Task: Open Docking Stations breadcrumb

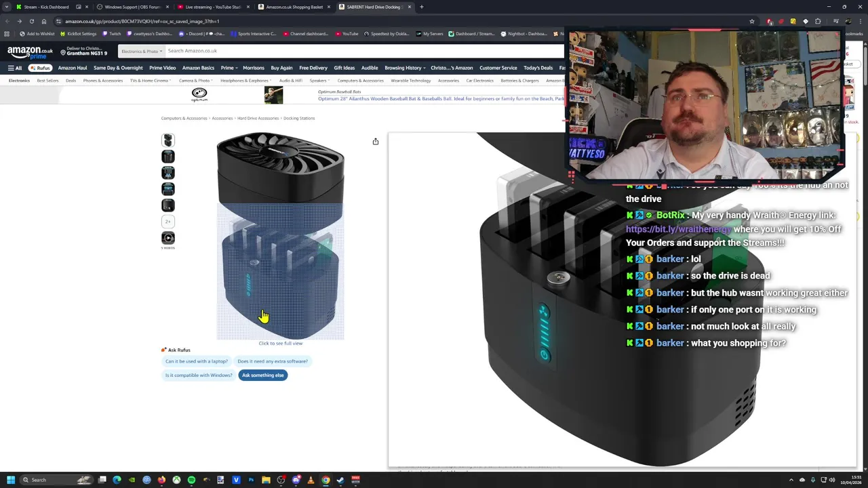Action: [x=299, y=118]
